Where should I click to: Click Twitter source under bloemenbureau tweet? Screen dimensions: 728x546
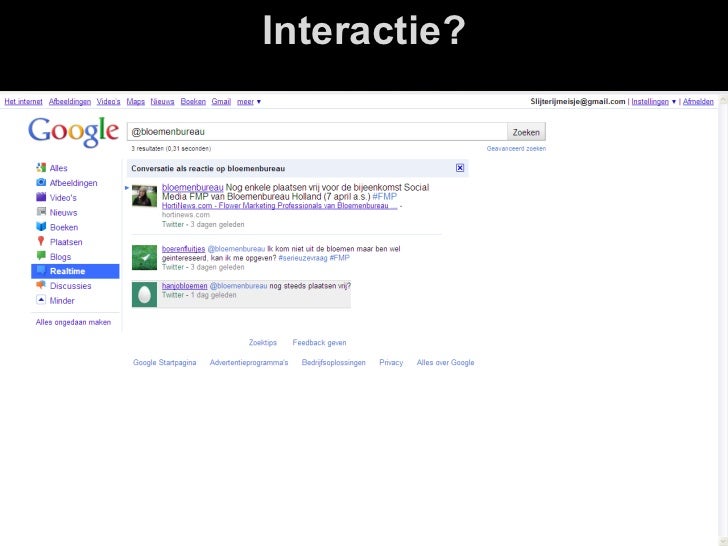173,224
